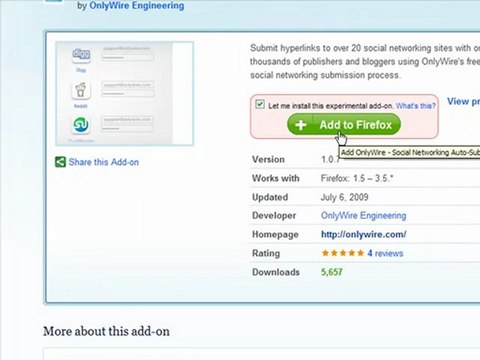Click the plus icon on the Add to Firefox button
The height and width of the screenshot is (360, 480).
pos(301,125)
